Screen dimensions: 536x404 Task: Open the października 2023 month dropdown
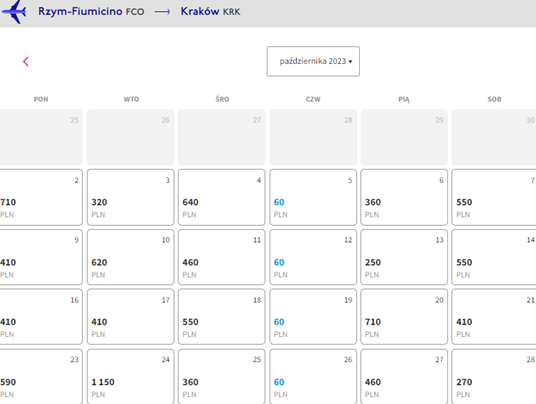pos(313,62)
